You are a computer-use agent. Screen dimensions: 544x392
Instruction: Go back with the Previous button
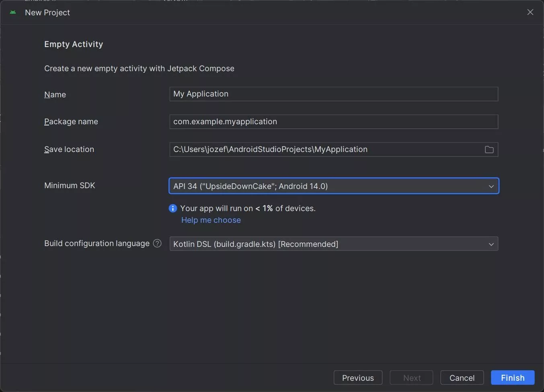tap(357, 378)
